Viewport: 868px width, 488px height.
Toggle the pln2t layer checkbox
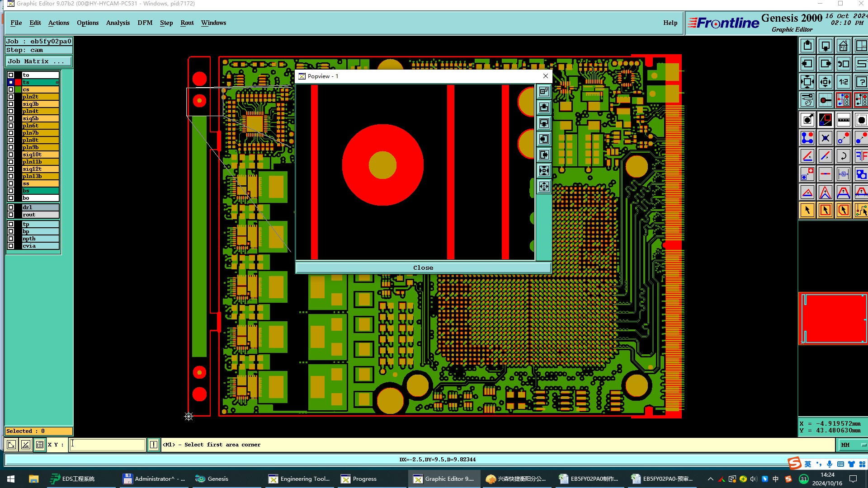[x=11, y=97]
